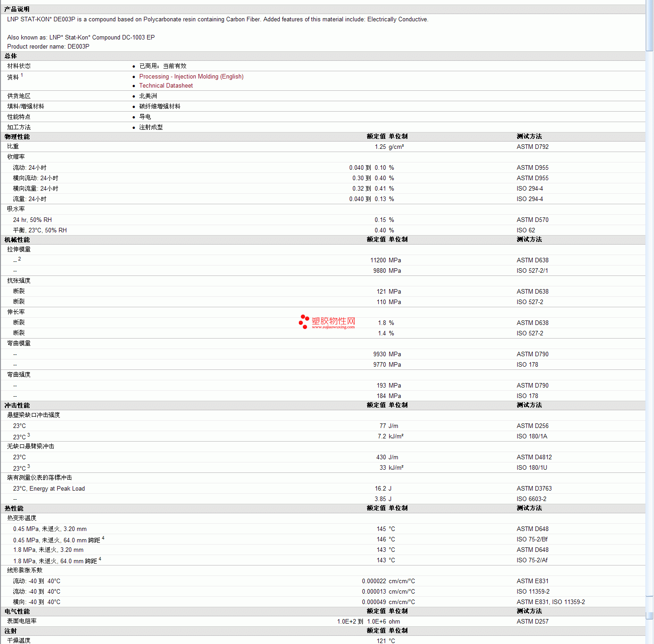Click the 填料/增强材料 row label
This screenshot has width=654, height=644.
26,107
